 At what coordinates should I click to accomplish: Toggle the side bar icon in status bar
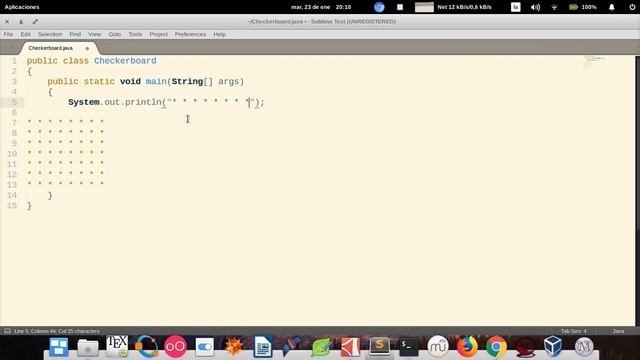[7, 331]
